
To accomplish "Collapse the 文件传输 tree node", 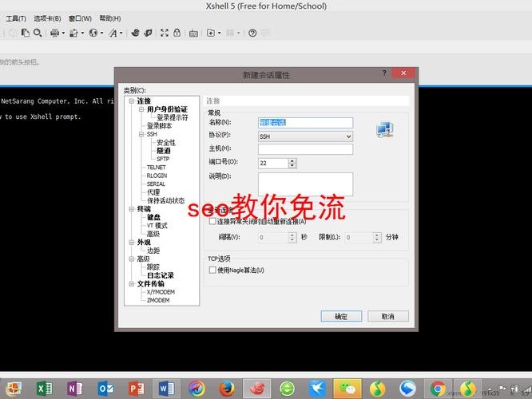I will point(132,284).
